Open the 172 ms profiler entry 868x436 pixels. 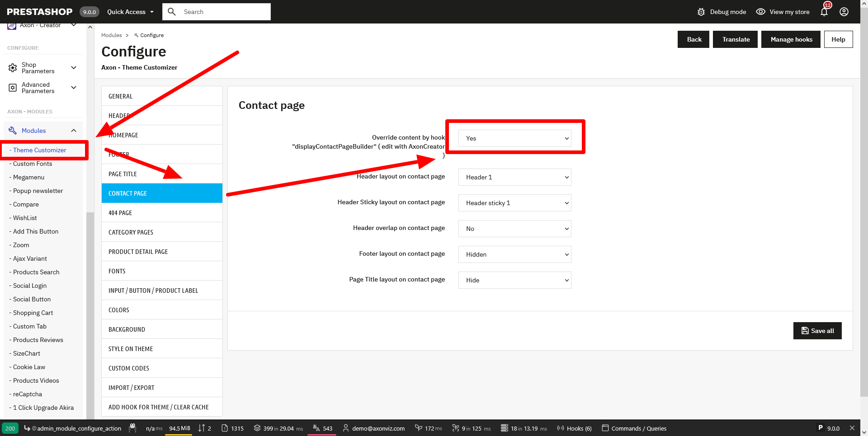tap(429, 428)
